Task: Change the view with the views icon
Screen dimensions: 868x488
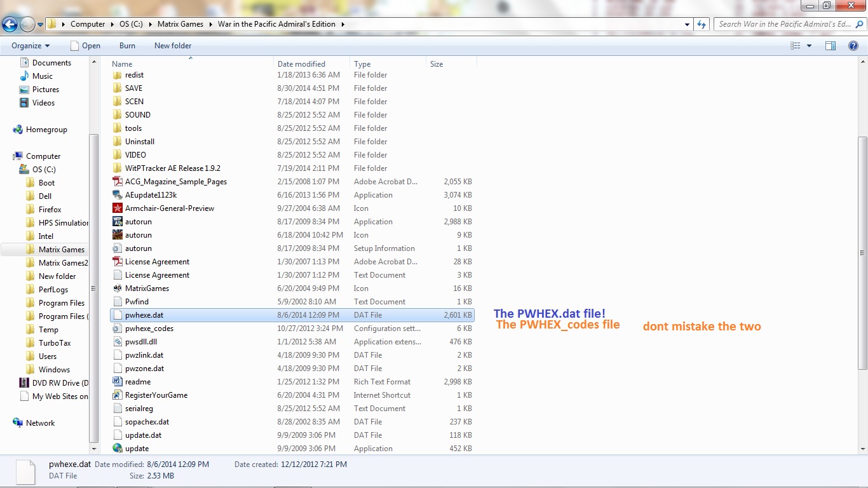Action: point(795,46)
